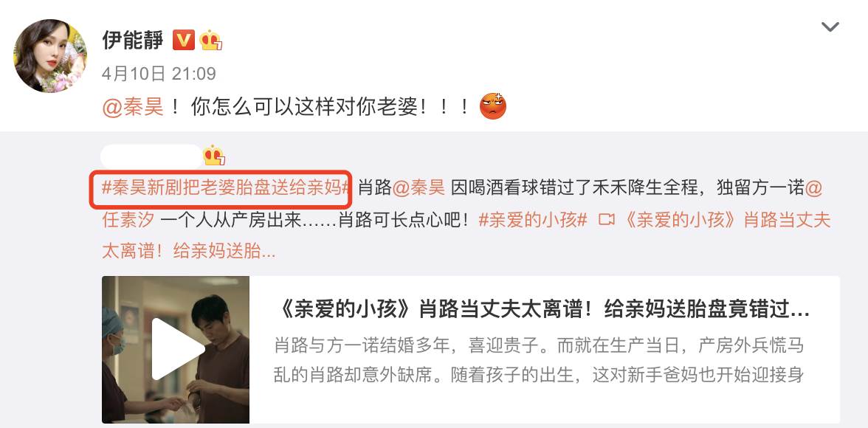Image resolution: width=868 pixels, height=428 pixels.
Task: Open hashtag #秦昊新剧把老婆胎盘送给亲妈#
Action: coord(227,187)
